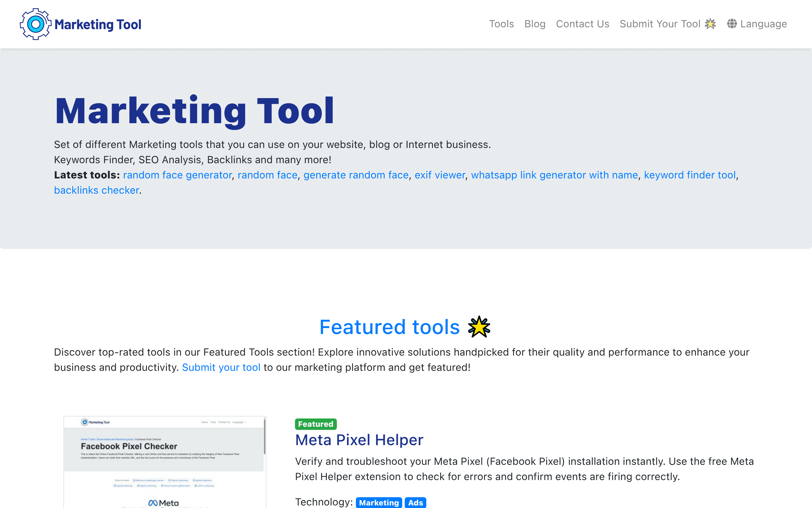Go to the Blog page
The width and height of the screenshot is (812, 508).
coord(535,24)
